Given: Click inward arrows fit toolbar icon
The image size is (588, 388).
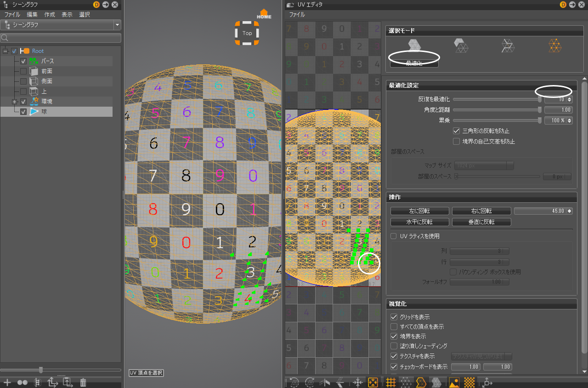Looking at the screenshot, I should pyautogui.click(x=358, y=382).
